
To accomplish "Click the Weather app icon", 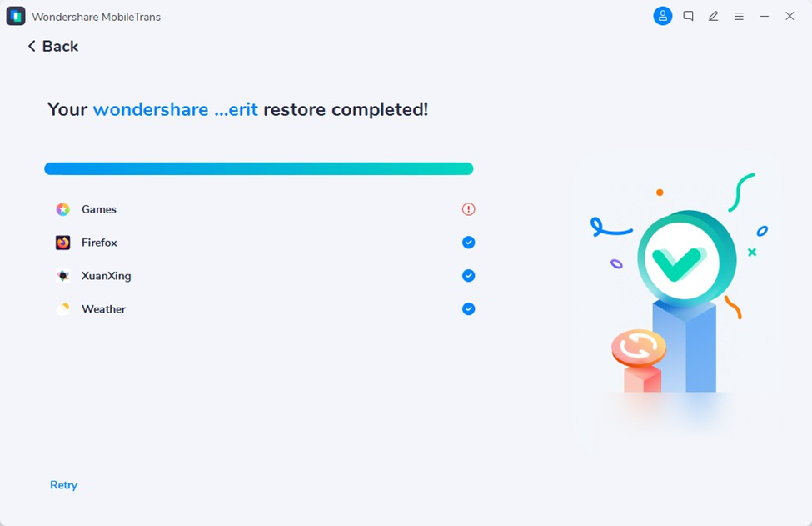I will tap(63, 309).
